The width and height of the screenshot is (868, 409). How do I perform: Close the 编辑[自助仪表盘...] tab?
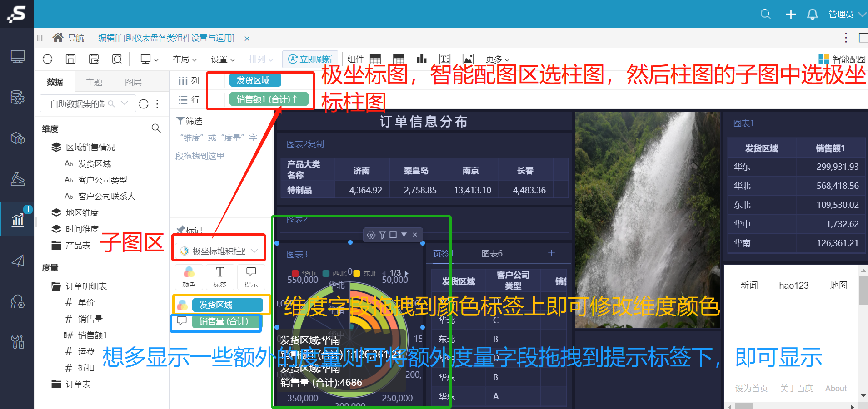[x=247, y=39]
